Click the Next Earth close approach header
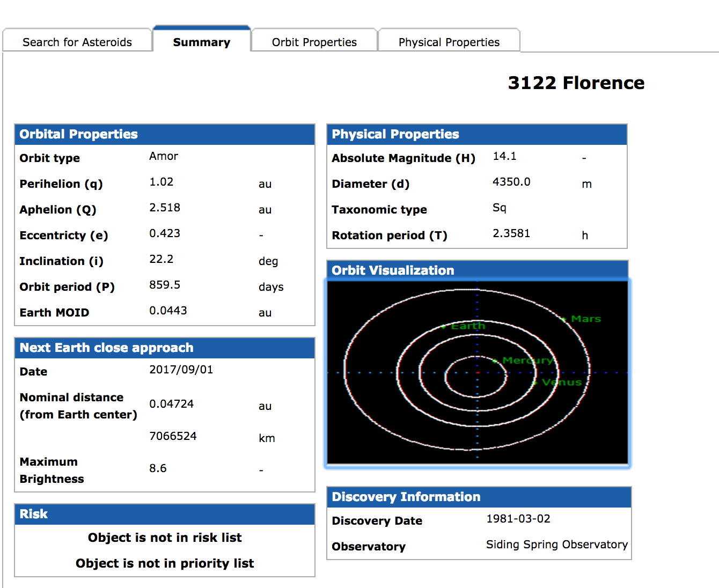Screen dimensions: 719x588 pyautogui.click(x=165, y=348)
